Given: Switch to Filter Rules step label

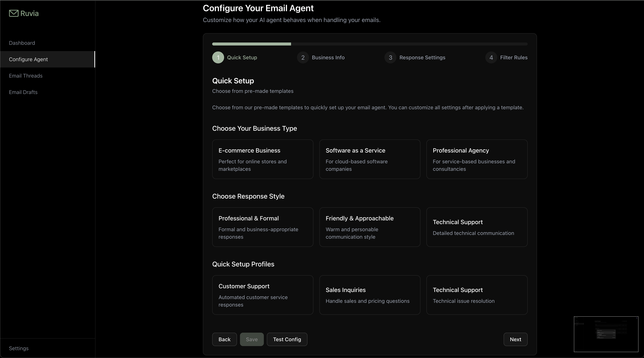Looking at the screenshot, I should pos(514,57).
